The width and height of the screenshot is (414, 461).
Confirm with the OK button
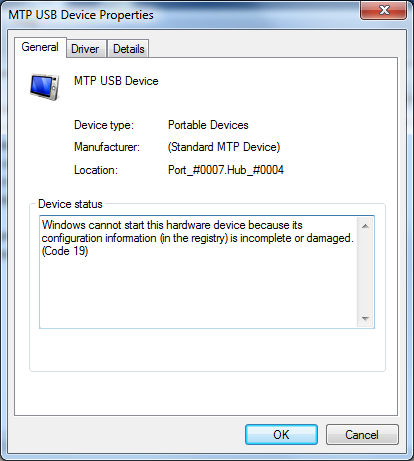pos(281,434)
